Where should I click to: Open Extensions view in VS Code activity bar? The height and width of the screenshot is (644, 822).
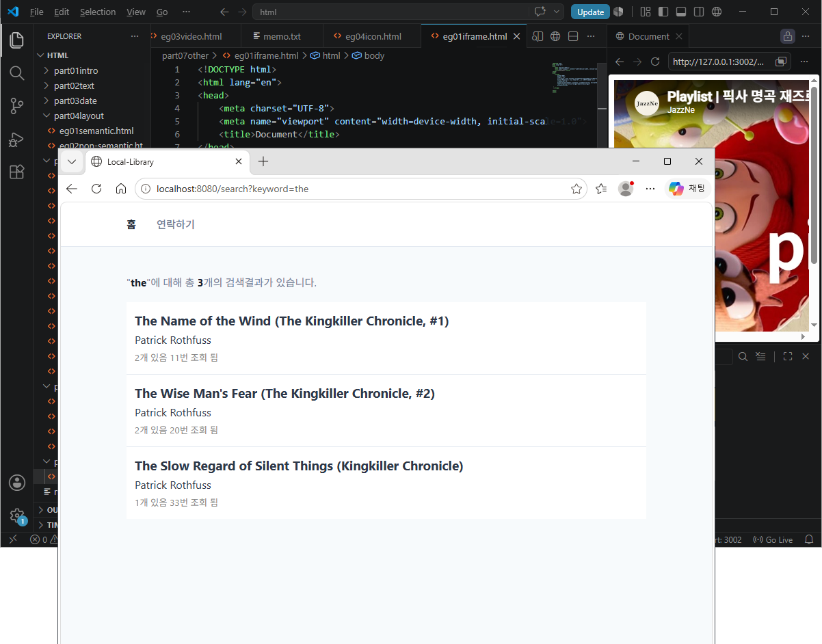pyautogui.click(x=17, y=172)
